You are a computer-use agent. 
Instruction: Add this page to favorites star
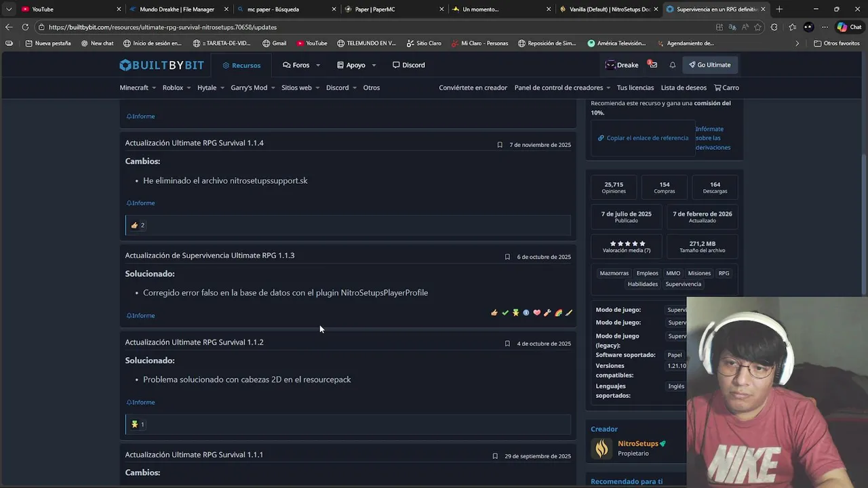(757, 27)
